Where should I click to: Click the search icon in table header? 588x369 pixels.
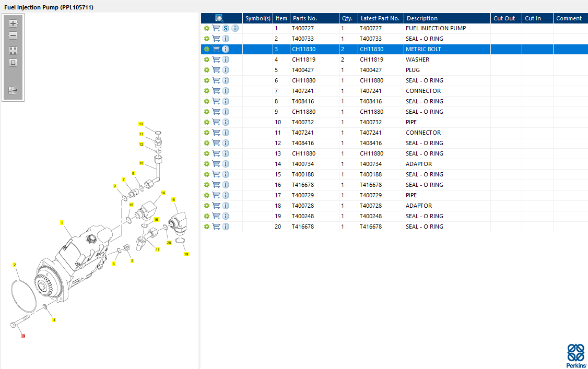[x=219, y=18]
